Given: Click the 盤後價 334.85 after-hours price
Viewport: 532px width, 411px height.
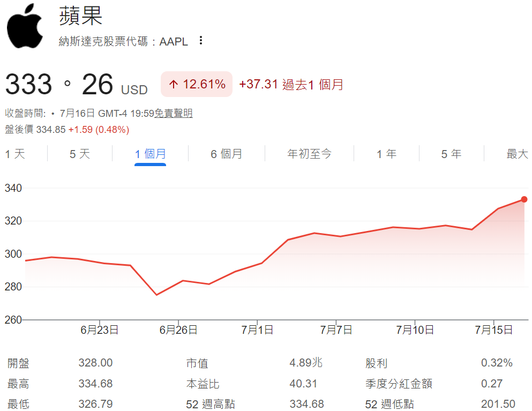Looking at the screenshot, I should [x=35, y=129].
